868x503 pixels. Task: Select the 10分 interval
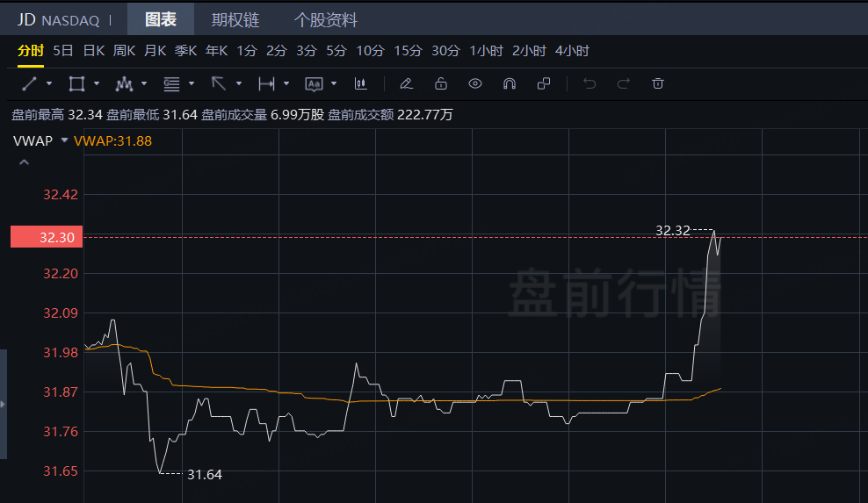(x=371, y=51)
